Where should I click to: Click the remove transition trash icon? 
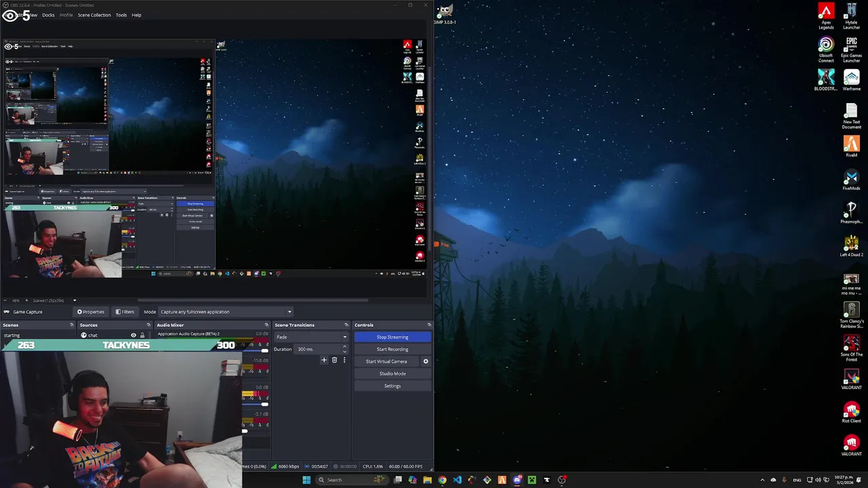point(334,361)
